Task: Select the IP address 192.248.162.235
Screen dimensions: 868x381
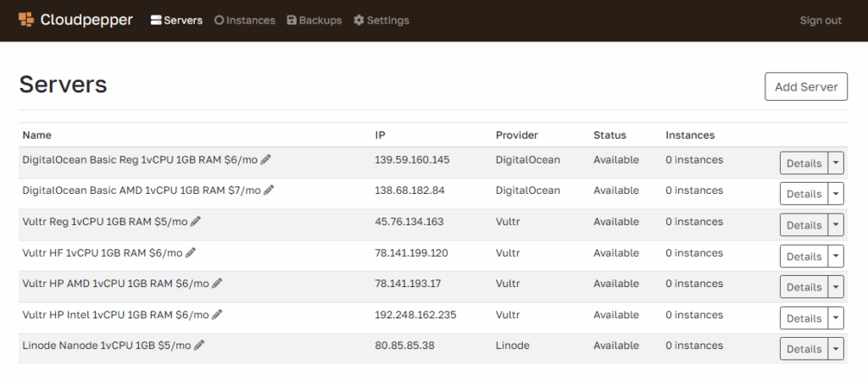Action: pos(415,315)
